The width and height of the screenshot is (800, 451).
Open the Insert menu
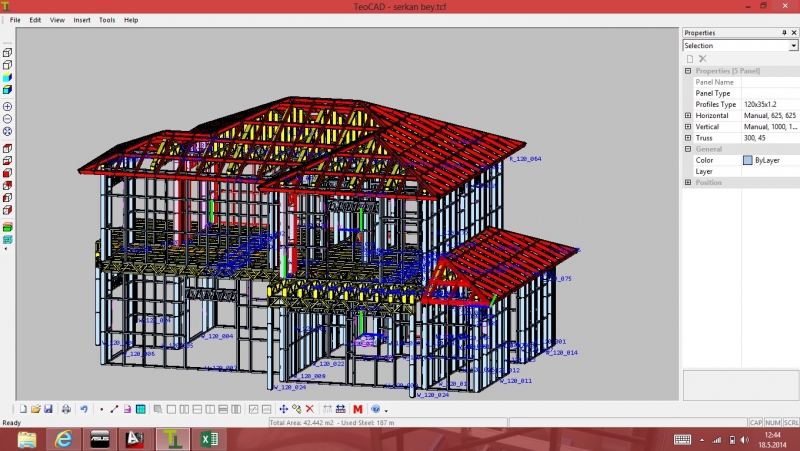pos(82,20)
